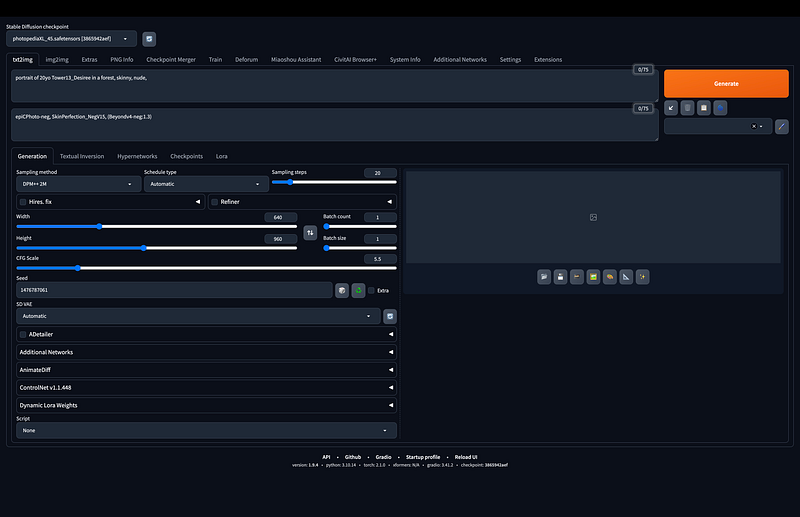The height and width of the screenshot is (517, 800).
Task: Send image to extras with the ruler icon
Action: pyautogui.click(x=626, y=277)
